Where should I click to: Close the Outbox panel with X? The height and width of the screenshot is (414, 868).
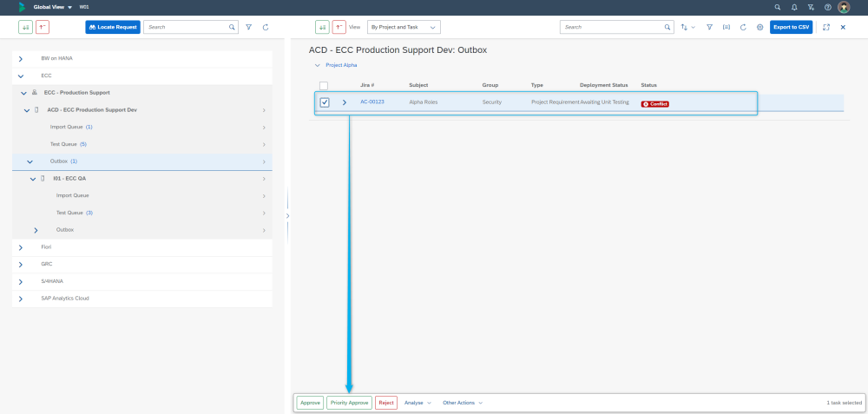tap(843, 27)
